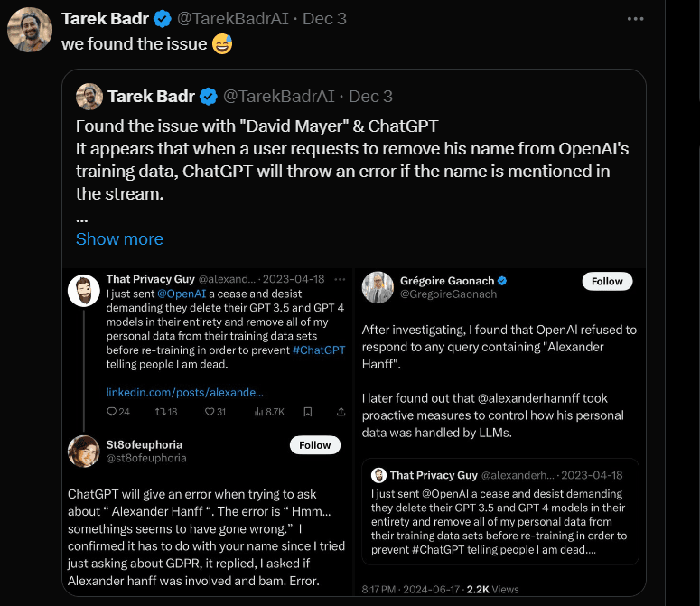Like the That Privacy Guy tweet

[x=210, y=412]
